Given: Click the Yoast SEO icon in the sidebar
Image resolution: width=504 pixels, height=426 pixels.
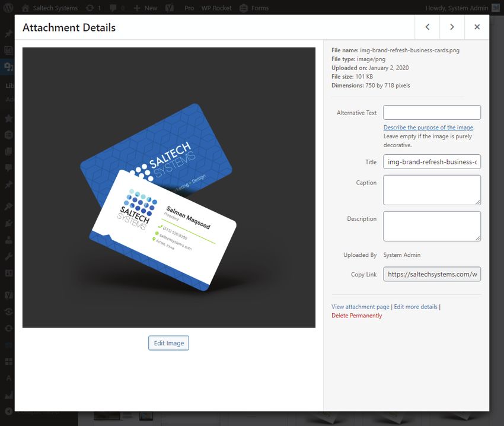Looking at the screenshot, I should 9,295.
